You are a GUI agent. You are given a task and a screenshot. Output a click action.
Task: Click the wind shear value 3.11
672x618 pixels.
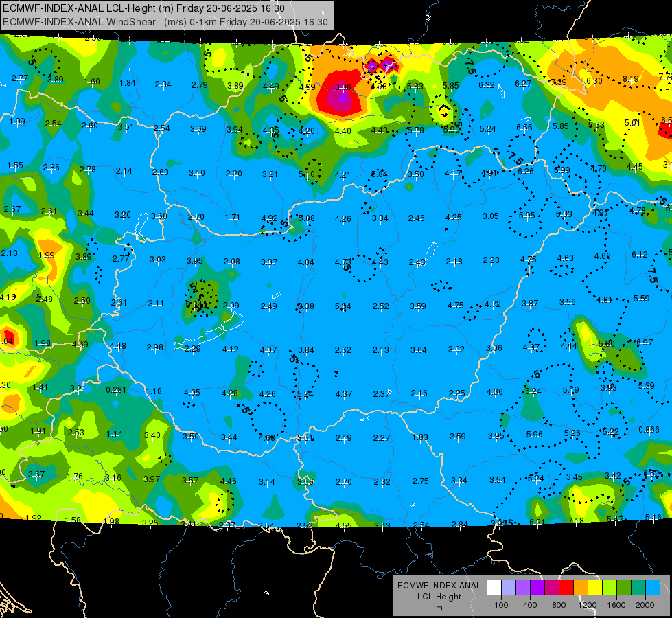click(156, 304)
